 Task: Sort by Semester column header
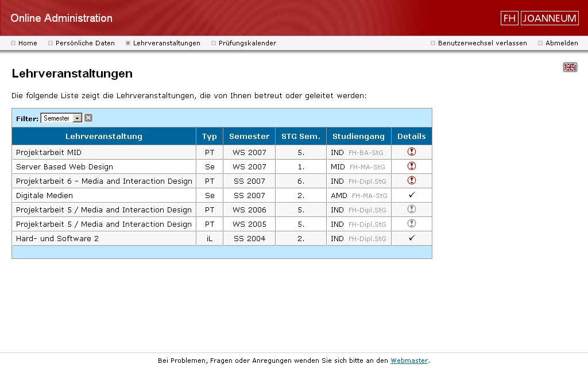(249, 137)
